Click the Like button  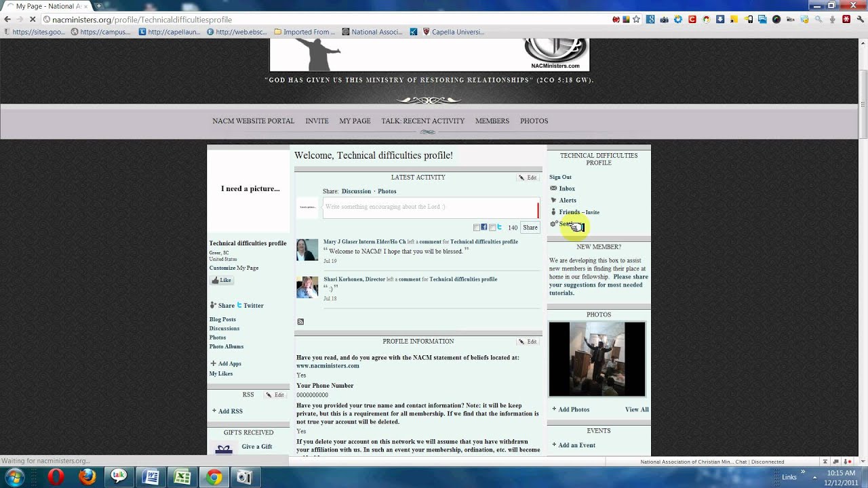click(x=221, y=280)
